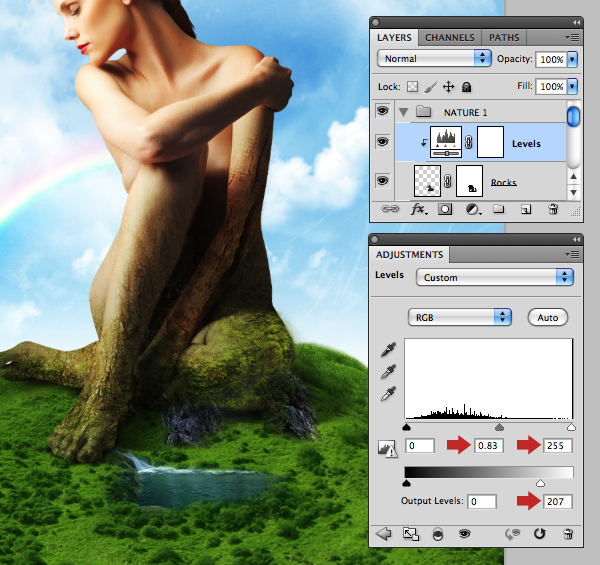This screenshot has height=565, width=600.
Task: Open Adjustments panel options menu
Action: tap(572, 254)
